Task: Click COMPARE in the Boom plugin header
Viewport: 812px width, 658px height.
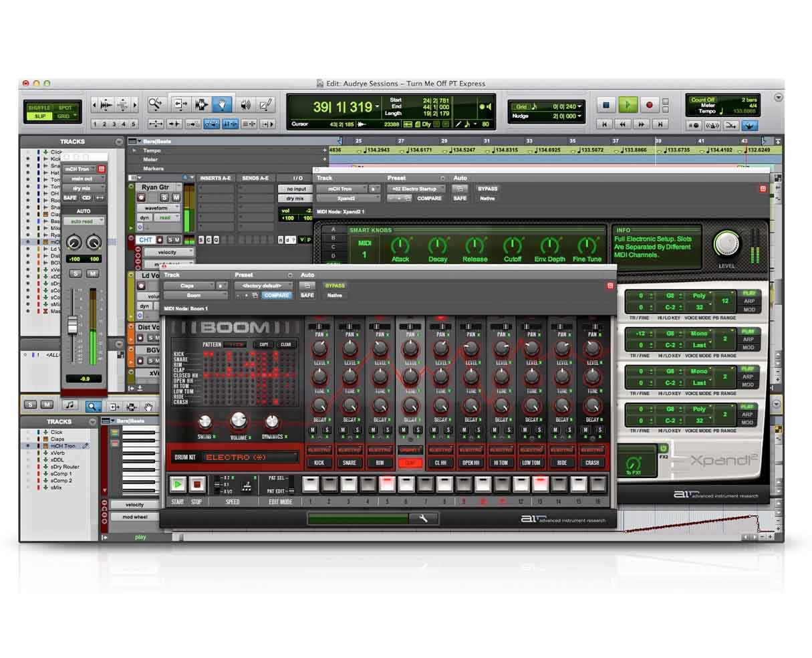Action: (x=277, y=295)
